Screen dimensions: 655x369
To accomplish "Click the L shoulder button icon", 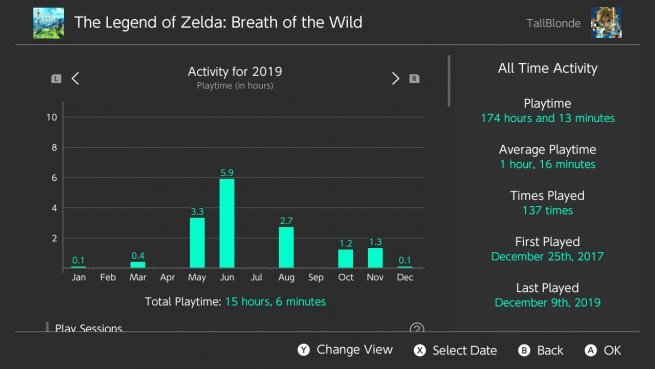I will 56,79.
